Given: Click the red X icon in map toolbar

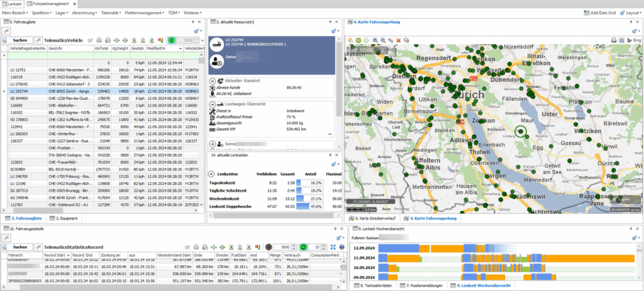Looking at the screenshot, I should pos(398,40).
